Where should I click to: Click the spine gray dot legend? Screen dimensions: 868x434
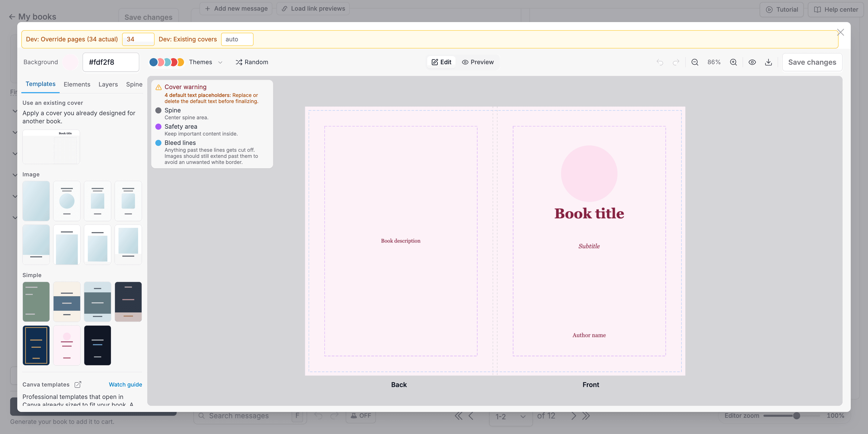pos(158,110)
